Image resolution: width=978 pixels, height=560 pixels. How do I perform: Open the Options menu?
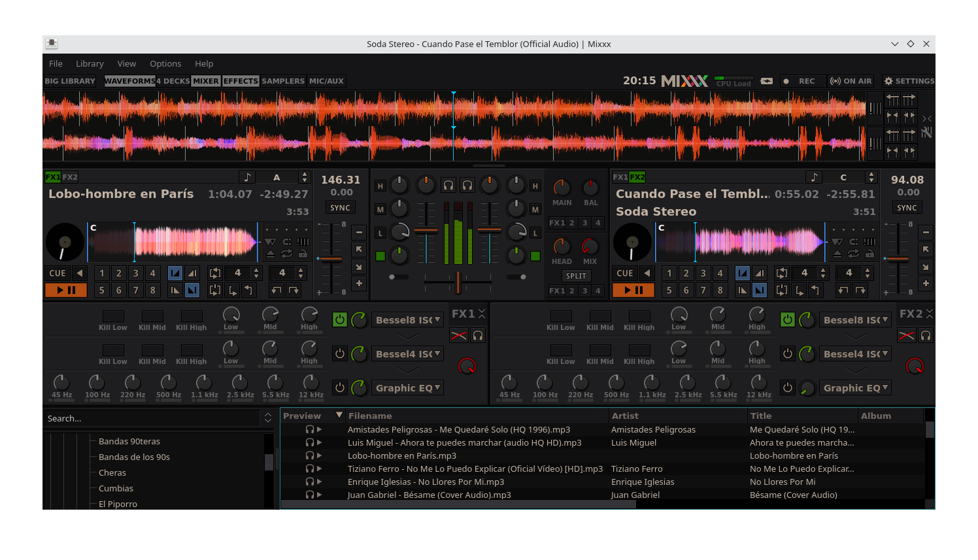click(x=165, y=63)
